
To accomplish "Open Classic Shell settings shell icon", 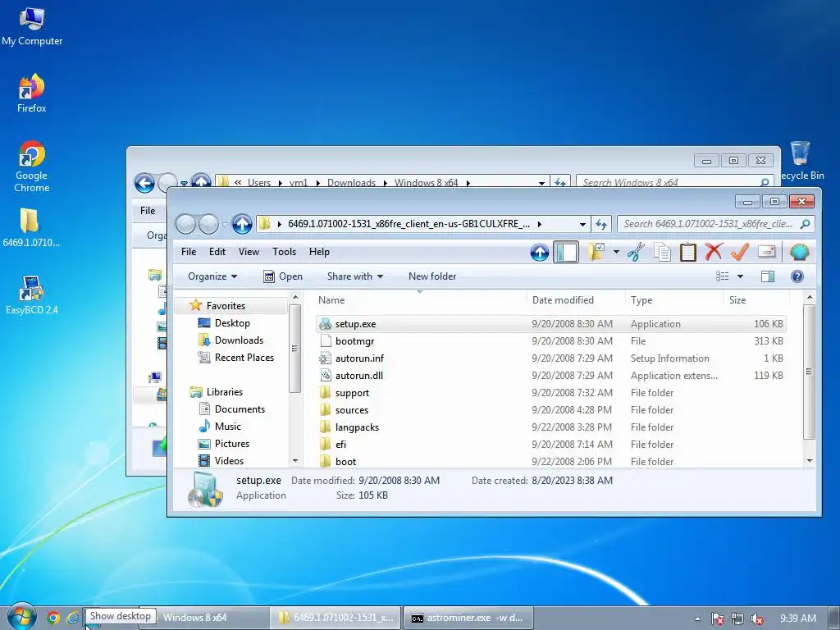I will click(799, 252).
